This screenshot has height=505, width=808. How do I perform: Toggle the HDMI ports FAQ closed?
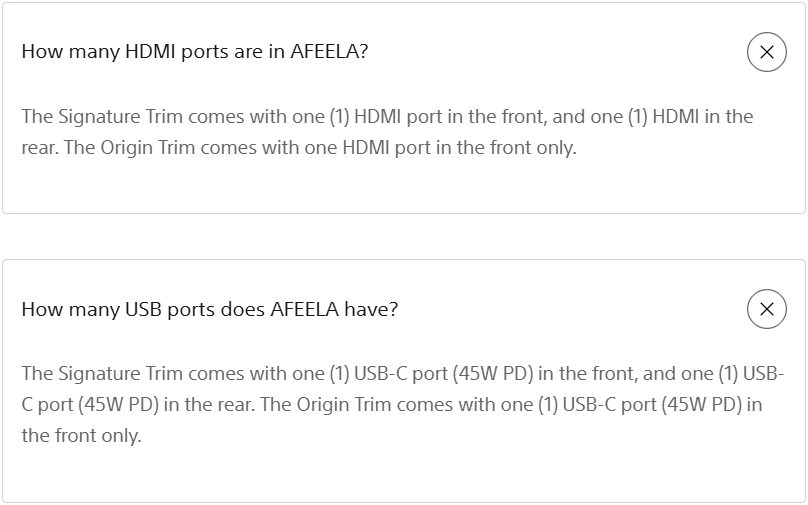pyautogui.click(x=766, y=52)
